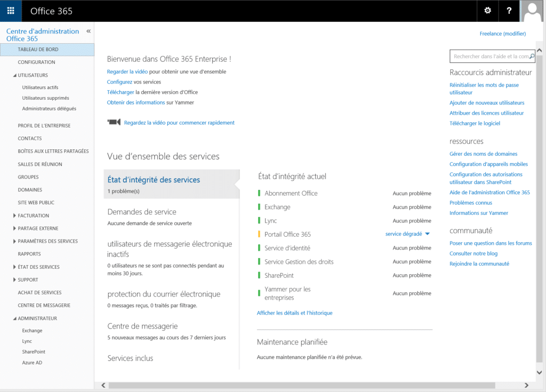This screenshot has height=392, width=546.
Task: Open CONTACTS in the navigation
Action: [x=30, y=139]
